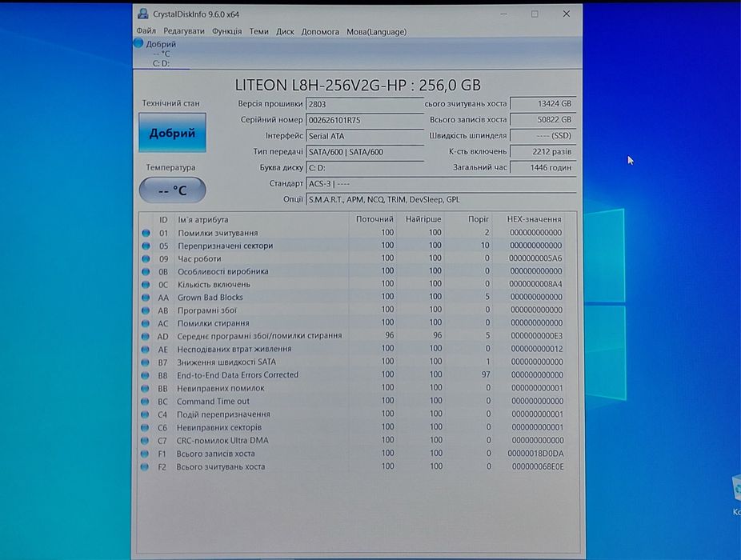Image resolution: width=741 pixels, height=560 pixels.
Task: Click power on count value 2212 разів
Action: (543, 152)
